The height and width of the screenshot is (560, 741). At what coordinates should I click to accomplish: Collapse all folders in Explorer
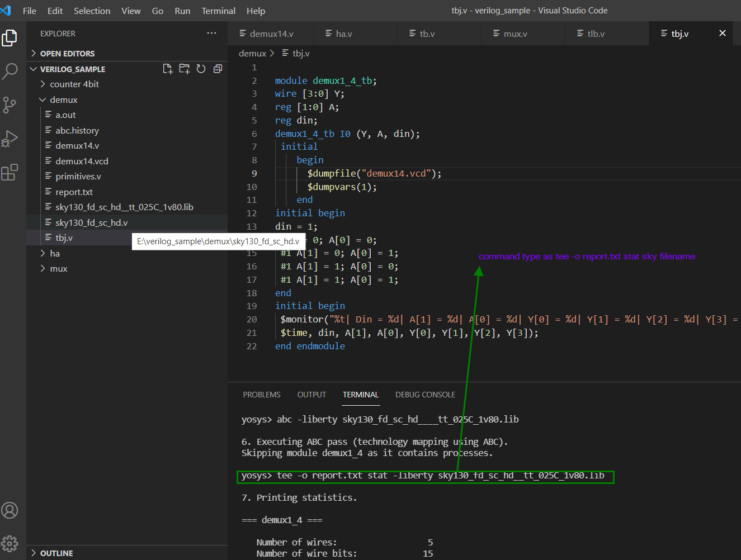(218, 69)
